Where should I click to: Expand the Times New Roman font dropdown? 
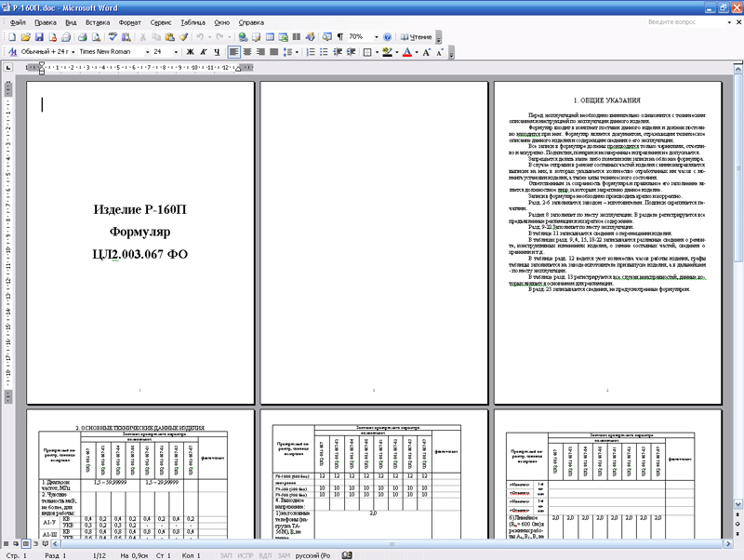[x=146, y=52]
